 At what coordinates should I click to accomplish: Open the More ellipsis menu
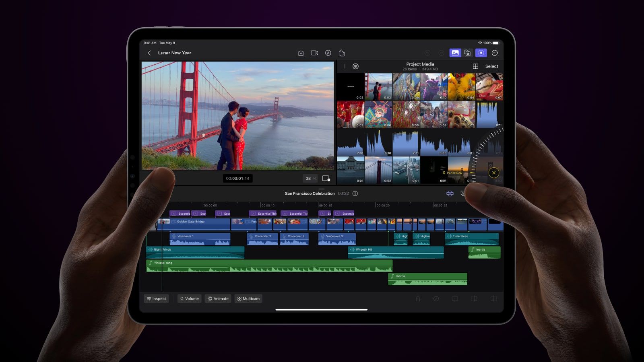pyautogui.click(x=495, y=53)
